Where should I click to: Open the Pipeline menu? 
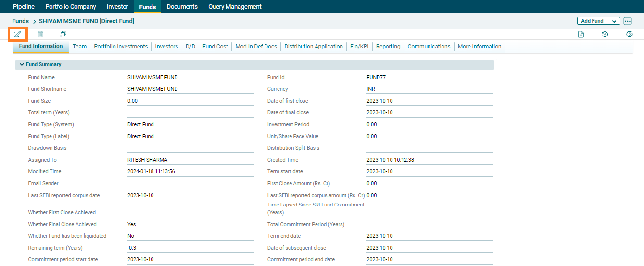(x=24, y=7)
